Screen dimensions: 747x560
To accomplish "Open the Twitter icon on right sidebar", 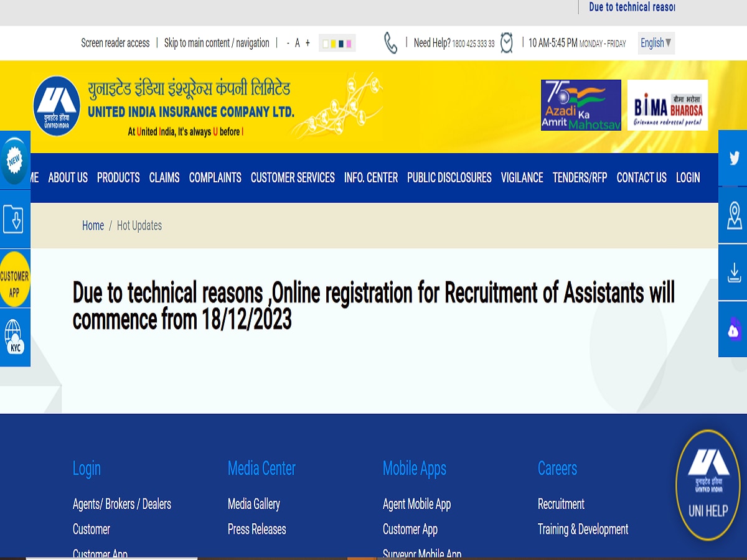I will tap(733, 157).
